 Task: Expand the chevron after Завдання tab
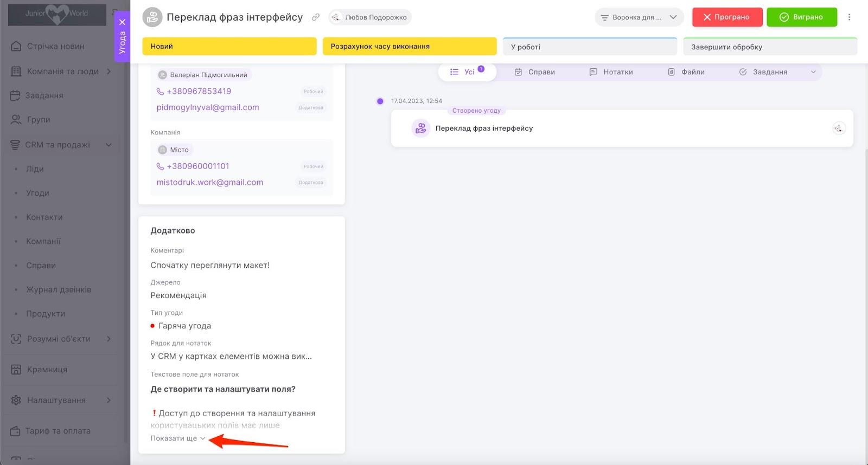point(813,72)
